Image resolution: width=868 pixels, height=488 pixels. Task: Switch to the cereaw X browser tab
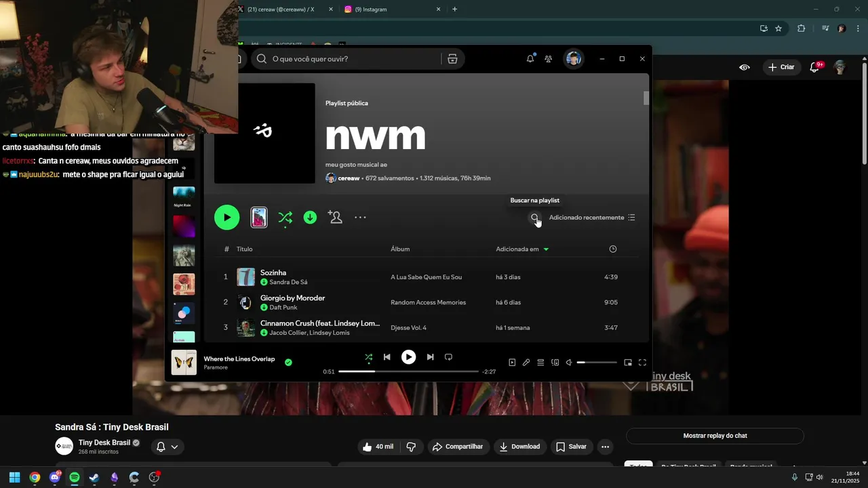(x=285, y=9)
